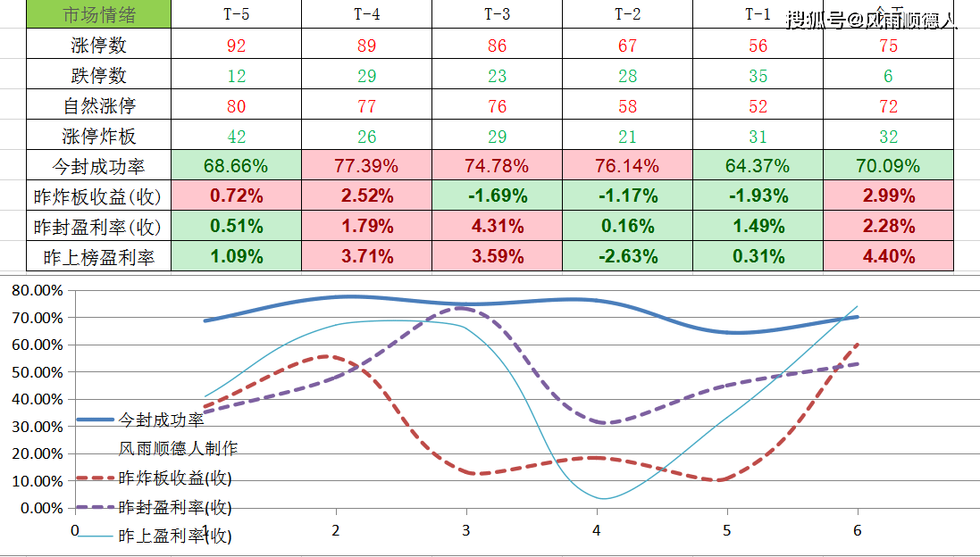980x557 pixels.
Task: Click the red dashed 昨炸板收益(收) legend marker
Action: [95, 478]
